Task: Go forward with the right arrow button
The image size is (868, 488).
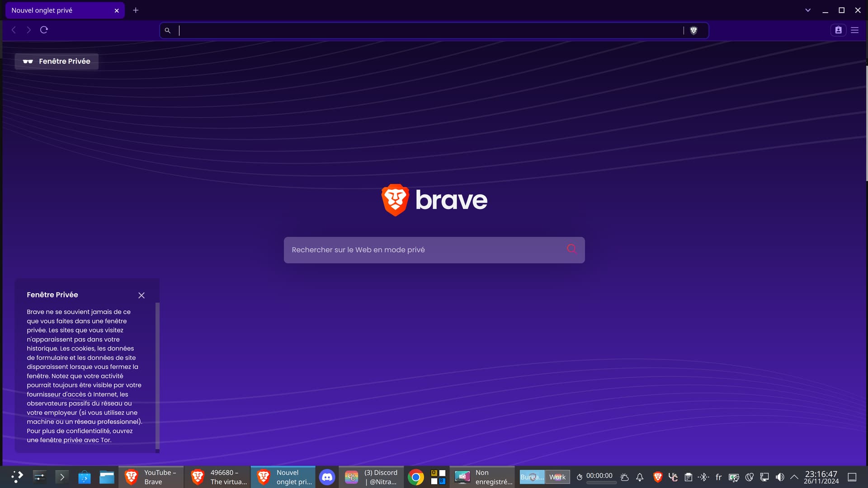Action: pyautogui.click(x=28, y=30)
